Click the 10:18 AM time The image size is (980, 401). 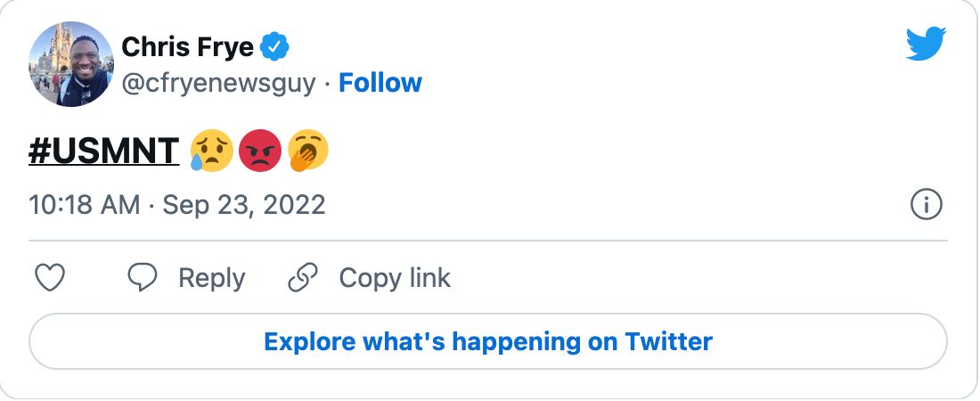(84, 206)
